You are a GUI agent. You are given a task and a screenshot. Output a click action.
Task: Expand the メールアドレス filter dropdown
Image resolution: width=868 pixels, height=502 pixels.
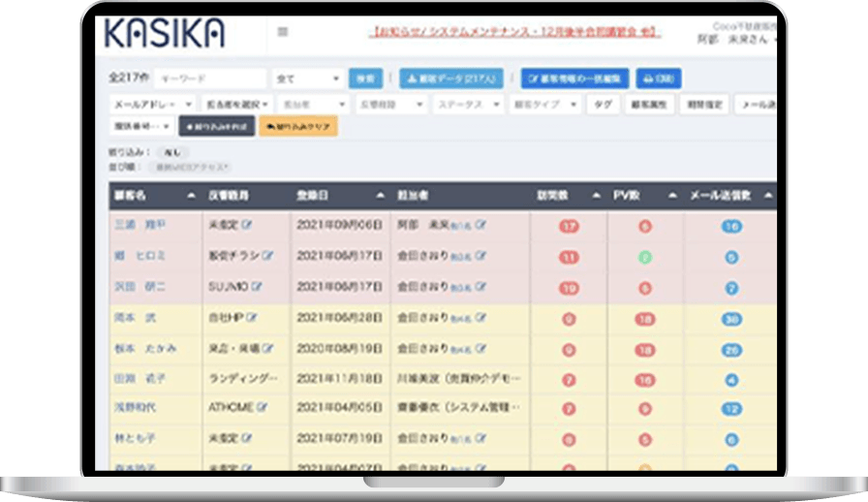coord(153,104)
